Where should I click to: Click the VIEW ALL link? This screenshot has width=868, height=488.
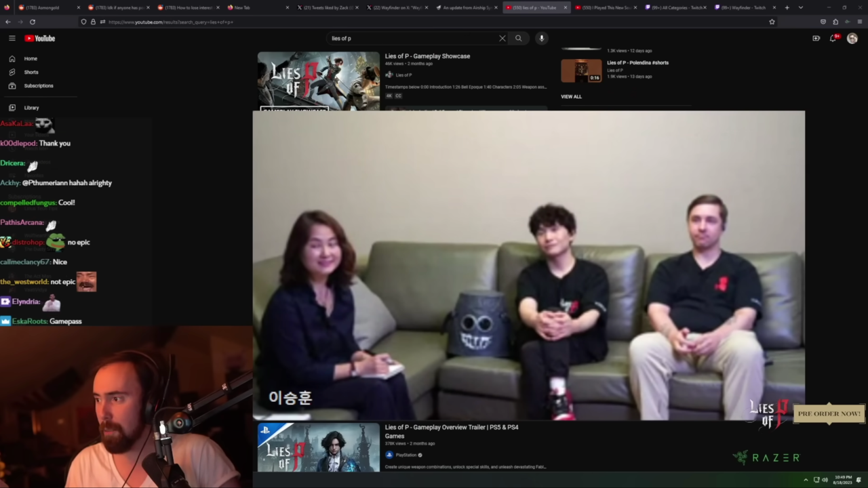click(x=571, y=96)
